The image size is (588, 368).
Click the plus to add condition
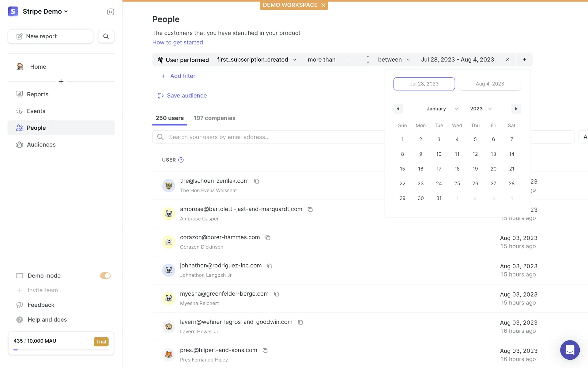[x=524, y=60]
